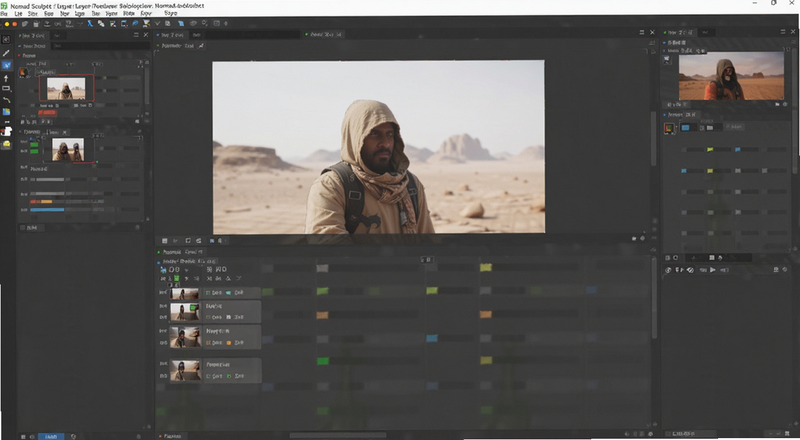Click blue flag in right panel's first marker row
Image resolution: width=800 pixels, height=440 pixels.
tap(737, 150)
